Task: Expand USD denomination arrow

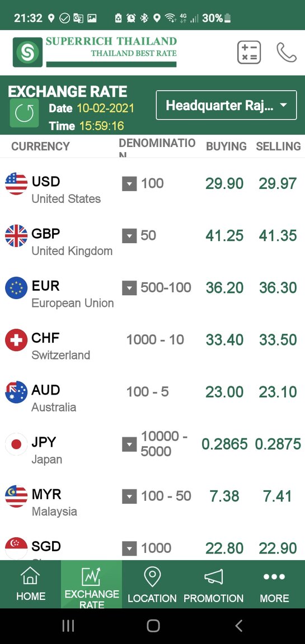Action: click(129, 184)
